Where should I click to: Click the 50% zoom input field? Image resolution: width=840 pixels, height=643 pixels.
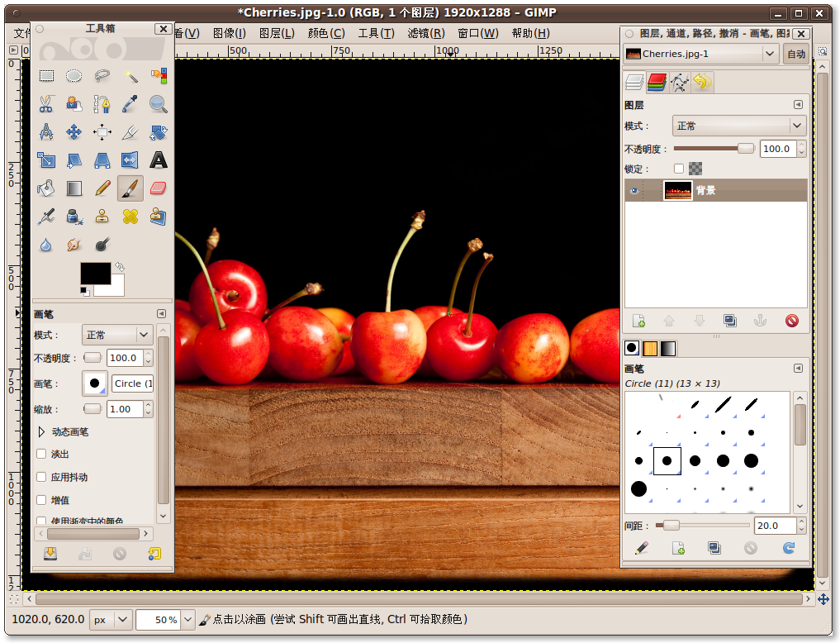tap(157, 619)
